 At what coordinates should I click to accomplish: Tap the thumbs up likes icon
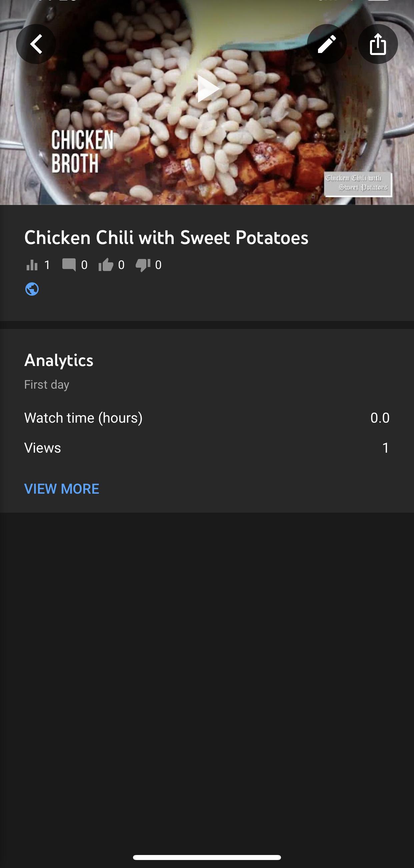(x=106, y=265)
